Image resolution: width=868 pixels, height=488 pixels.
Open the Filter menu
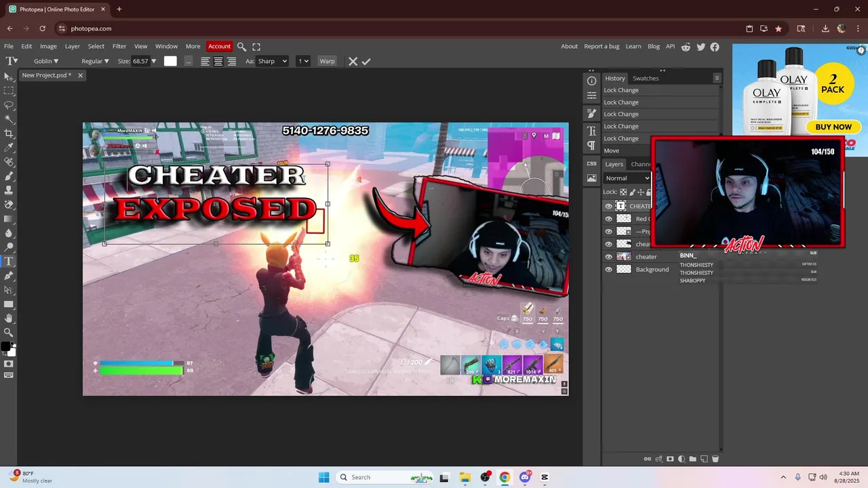tap(119, 47)
